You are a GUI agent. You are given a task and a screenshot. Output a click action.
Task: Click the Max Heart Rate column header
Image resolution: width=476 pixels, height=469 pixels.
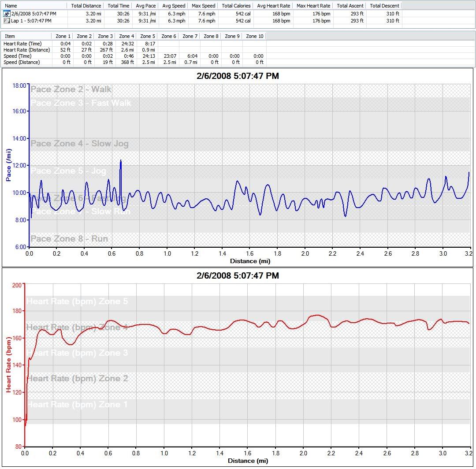[313, 6]
